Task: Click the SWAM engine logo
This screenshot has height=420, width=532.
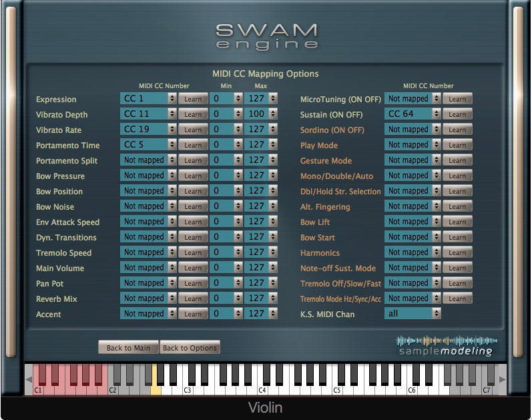Action: [267, 37]
